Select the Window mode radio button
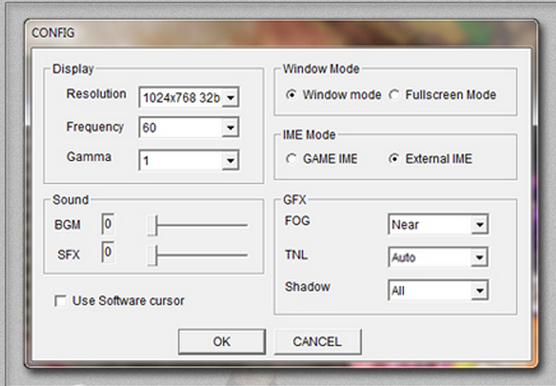The image size is (556, 386). click(291, 95)
